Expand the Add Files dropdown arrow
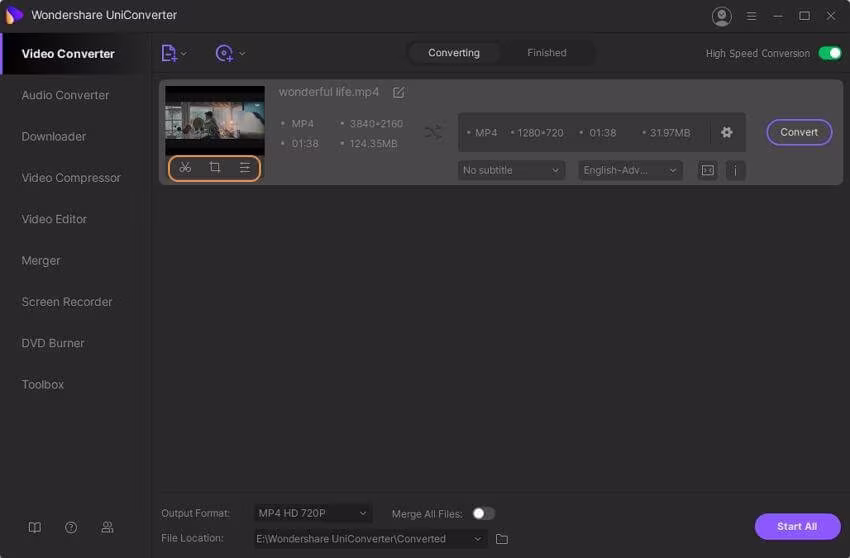This screenshot has height=558, width=850. click(x=184, y=54)
